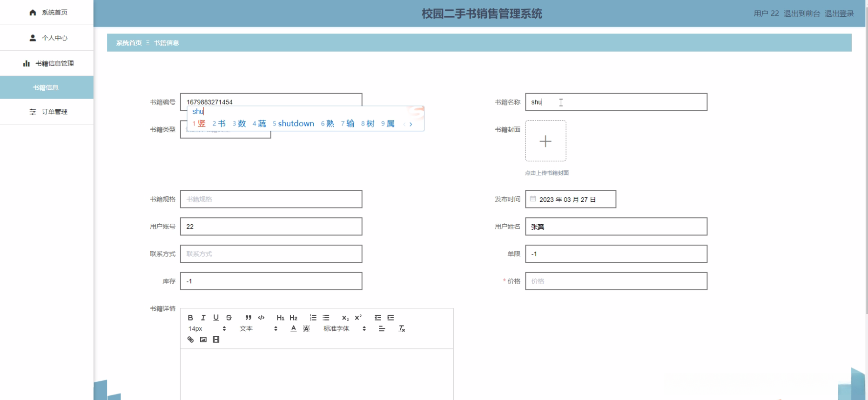Click the 单限 input field
This screenshot has width=868, height=400.
tap(616, 254)
